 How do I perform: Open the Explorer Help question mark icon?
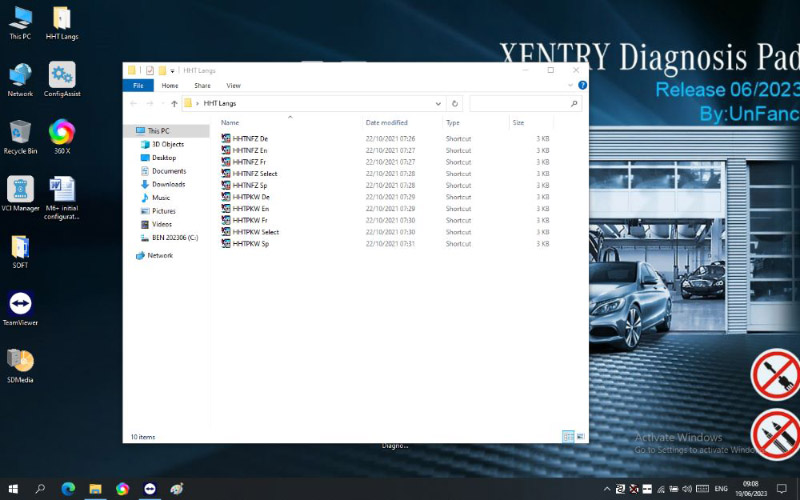click(x=582, y=86)
